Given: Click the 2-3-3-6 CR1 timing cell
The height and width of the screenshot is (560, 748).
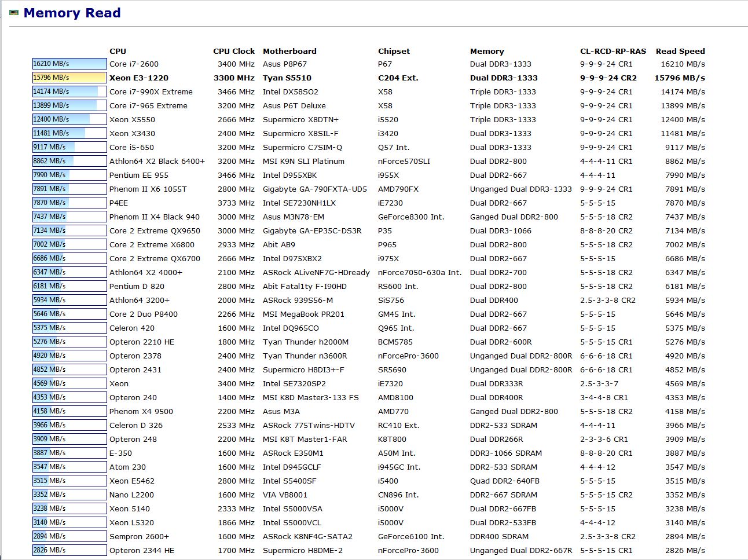Looking at the screenshot, I should coord(604,440).
